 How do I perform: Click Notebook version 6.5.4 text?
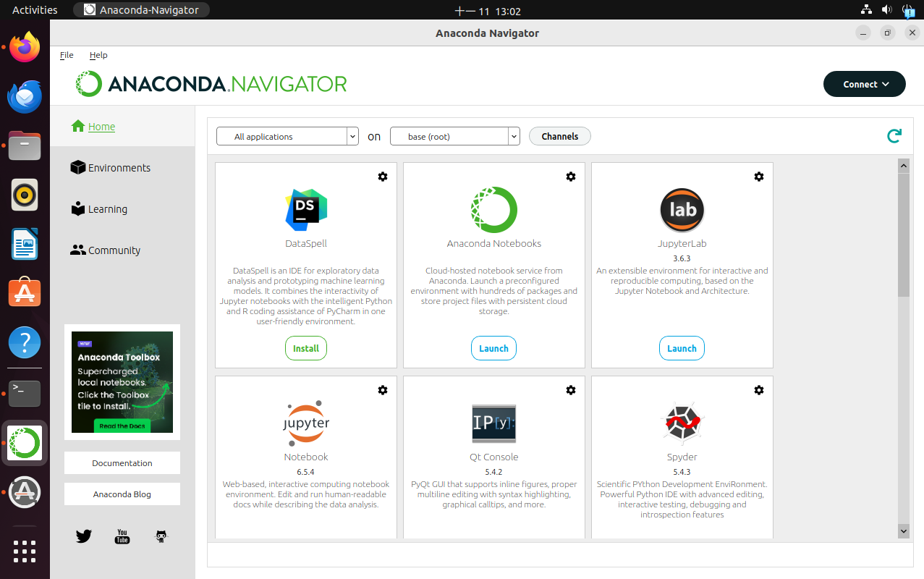coord(306,471)
